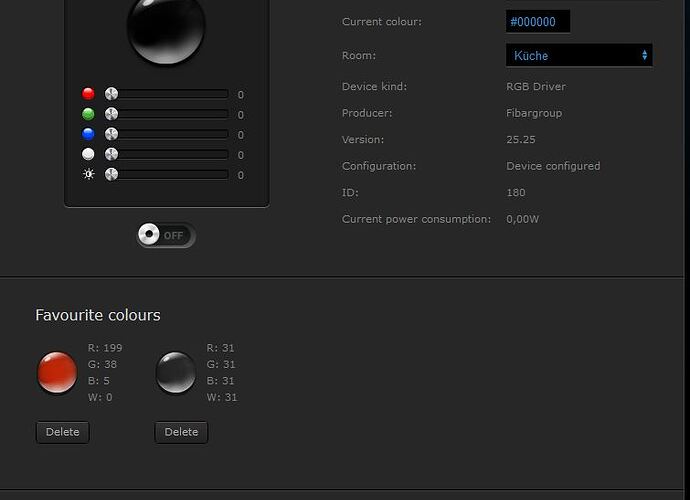Click the green channel indicator icon
Image resolution: width=690 pixels, height=500 pixels.
pos(88,114)
